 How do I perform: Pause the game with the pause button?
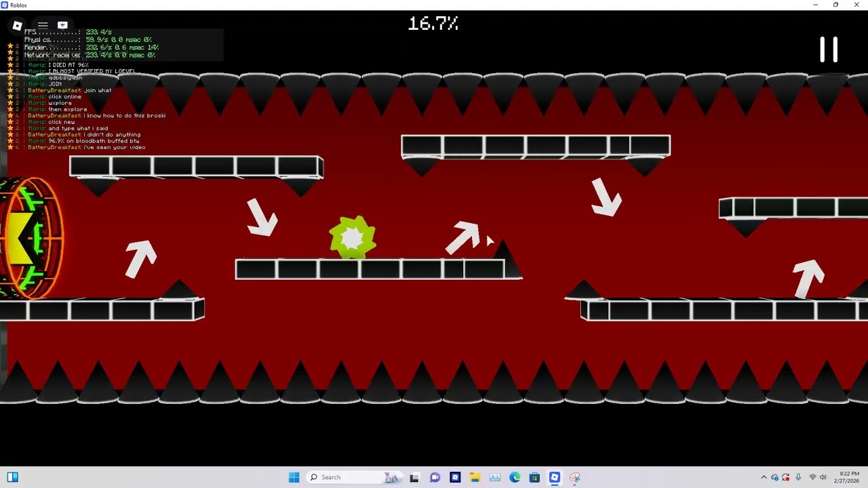pyautogui.click(x=829, y=49)
